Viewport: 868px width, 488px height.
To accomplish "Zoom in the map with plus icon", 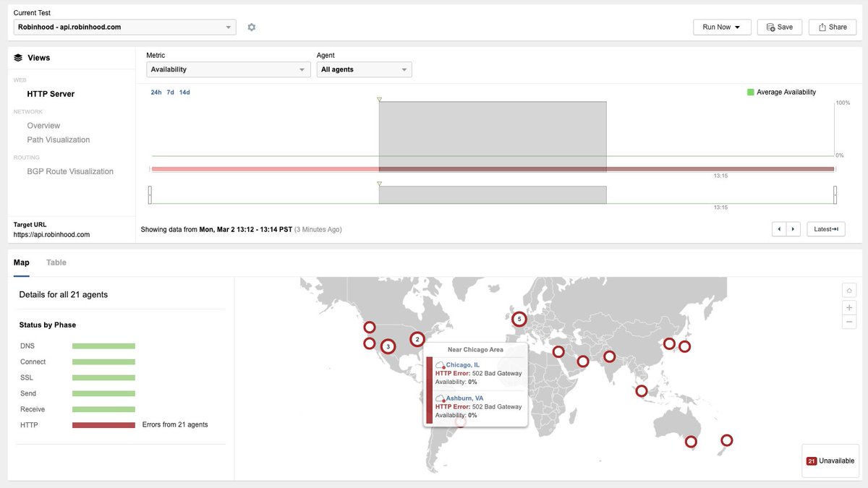I will pyautogui.click(x=849, y=307).
